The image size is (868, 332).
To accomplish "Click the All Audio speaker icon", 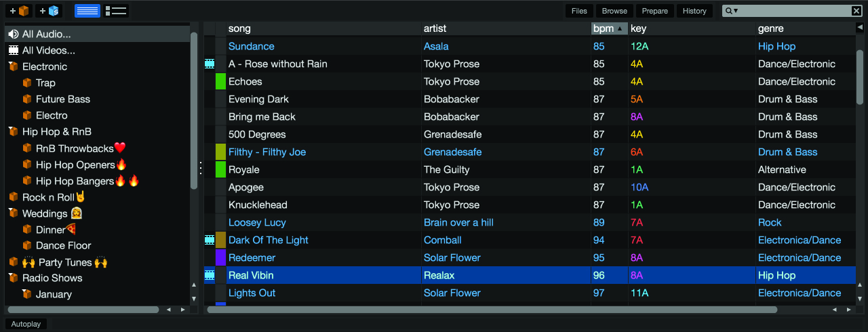I will pos(13,34).
